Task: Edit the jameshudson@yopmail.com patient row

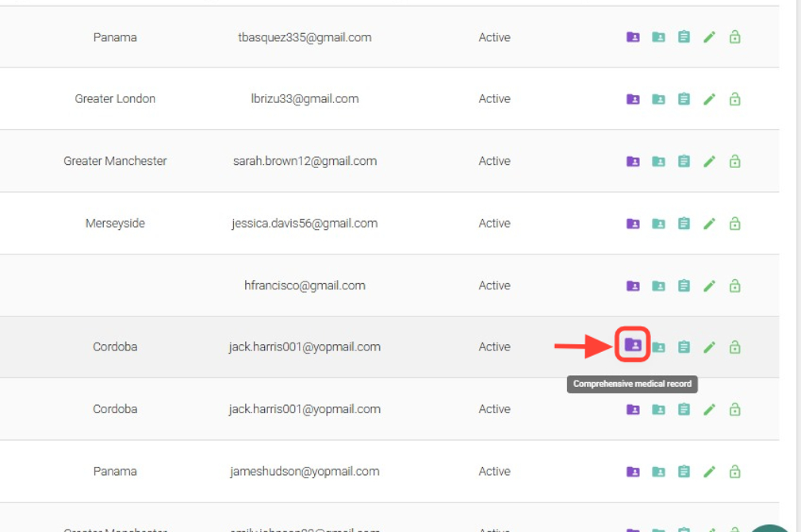Action: [x=710, y=472]
